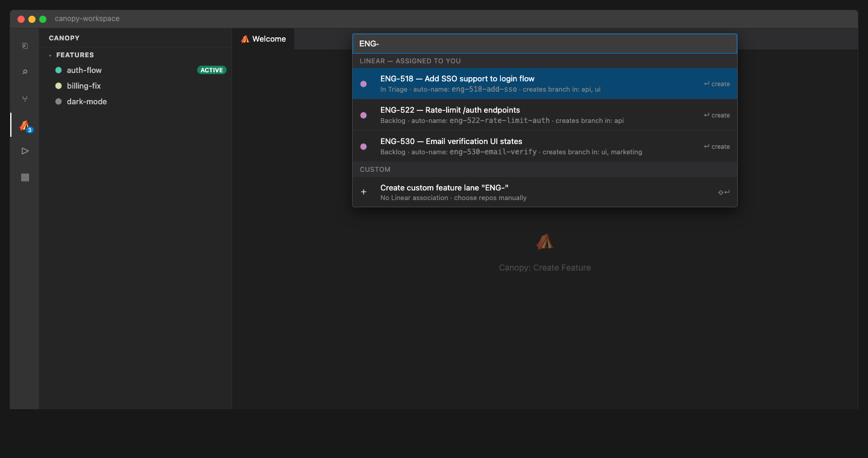868x458 pixels.
Task: Toggle the yellow status dot on billing-fix
Action: click(58, 86)
